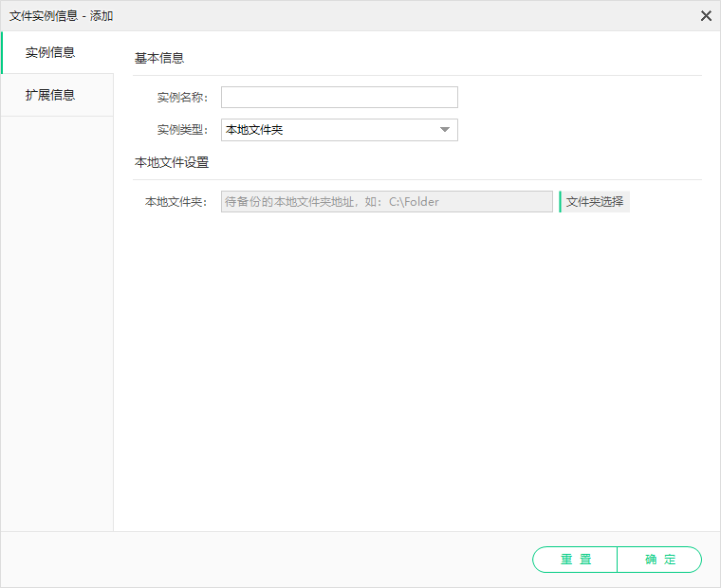The width and height of the screenshot is (721, 588).
Task: Focus the 本地文件夹 path field
Action: tap(387, 202)
